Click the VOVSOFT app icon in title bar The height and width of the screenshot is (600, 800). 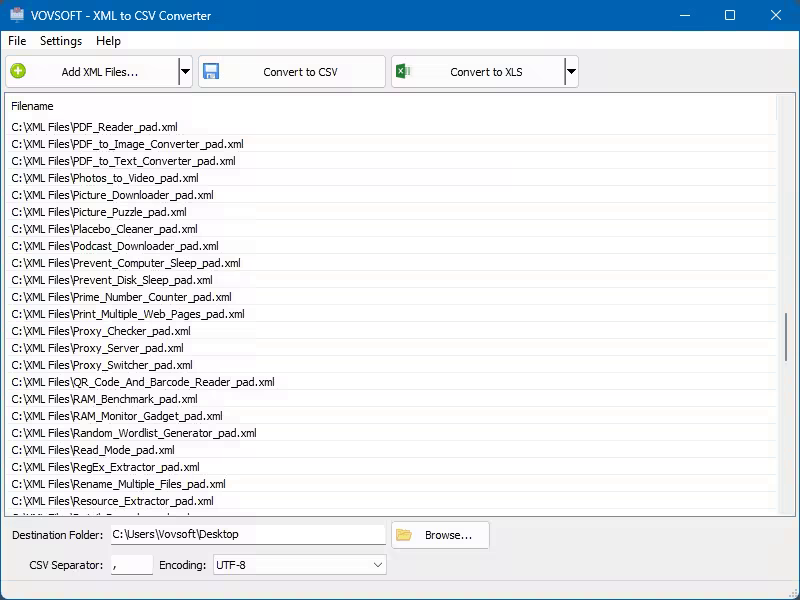15,15
